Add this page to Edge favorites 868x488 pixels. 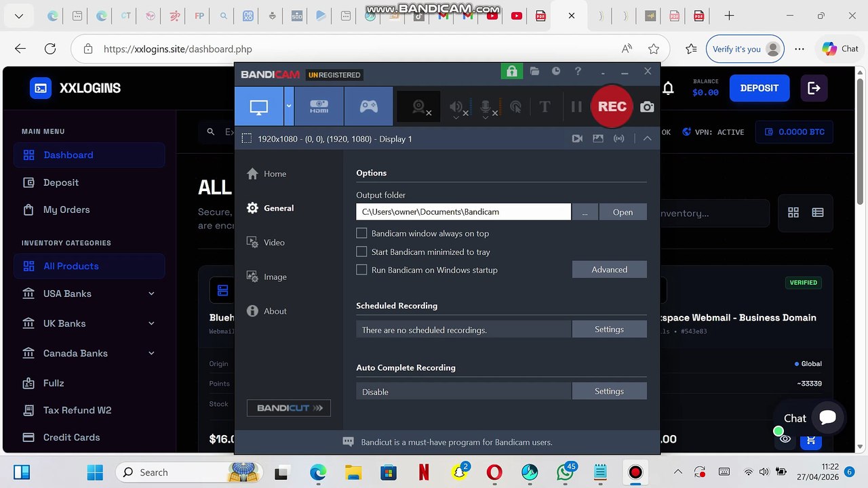point(654,49)
